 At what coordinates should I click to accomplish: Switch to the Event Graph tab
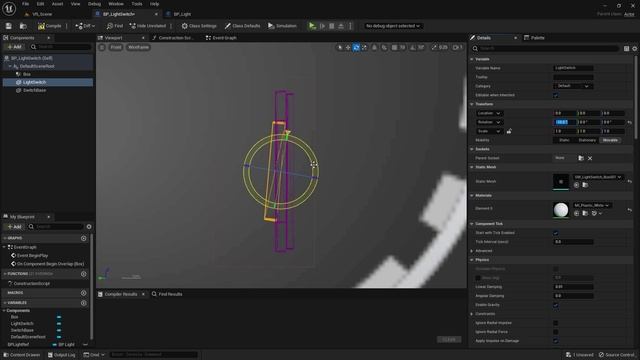tap(221, 38)
